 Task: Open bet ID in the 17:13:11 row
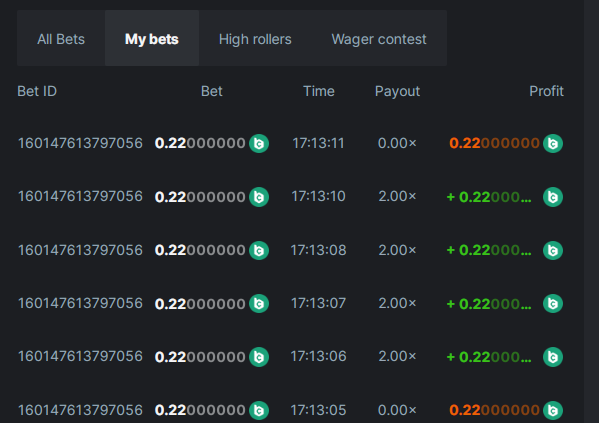click(x=80, y=143)
